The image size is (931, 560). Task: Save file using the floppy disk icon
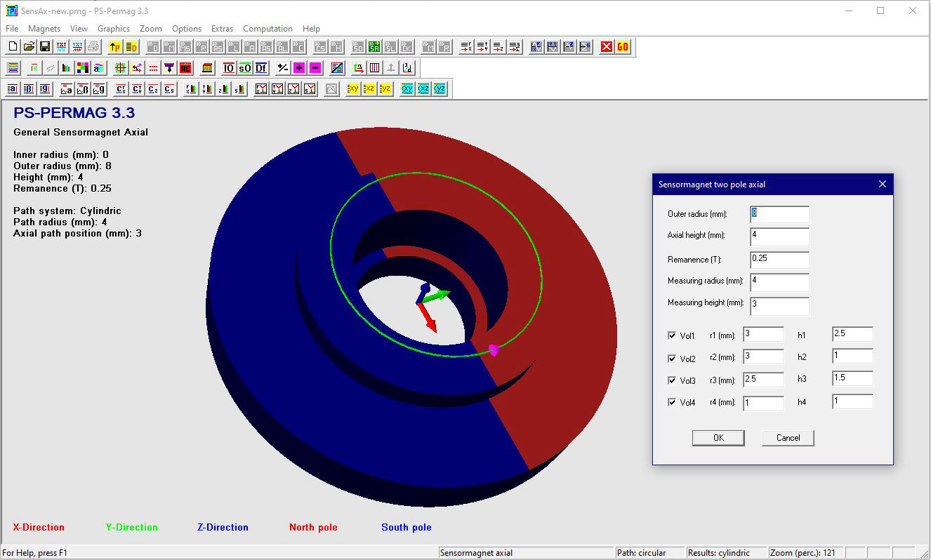pos(45,47)
